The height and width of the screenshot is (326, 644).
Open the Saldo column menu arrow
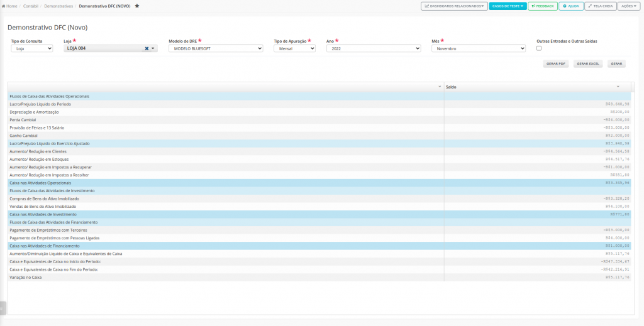(618, 87)
